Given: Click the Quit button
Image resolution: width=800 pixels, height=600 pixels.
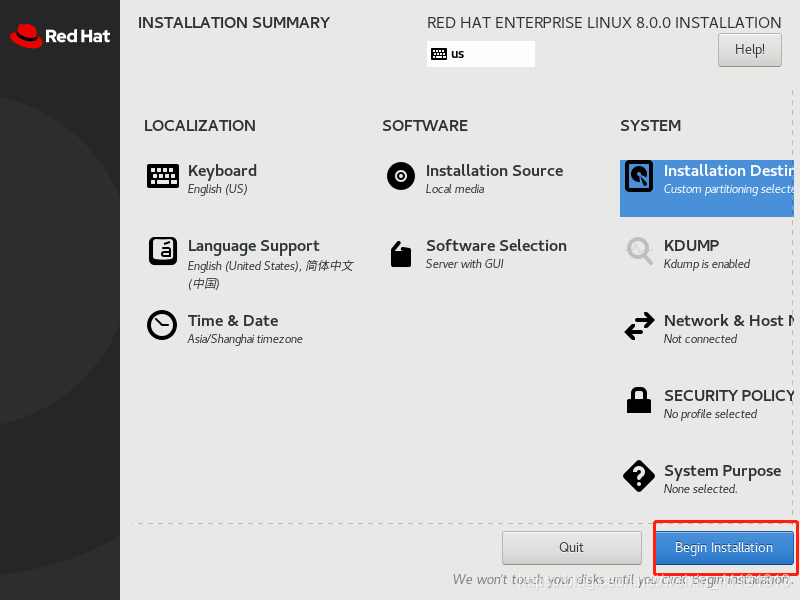Looking at the screenshot, I should coord(571,547).
